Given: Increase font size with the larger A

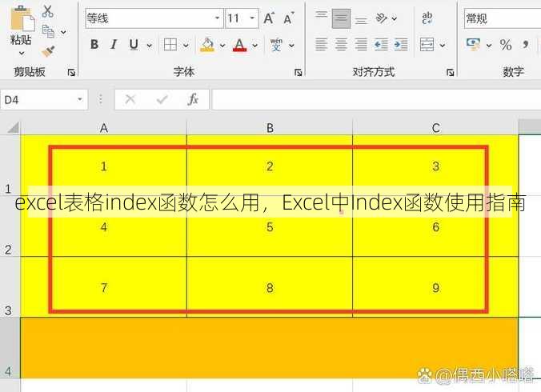Looking at the screenshot, I should pos(269,18).
